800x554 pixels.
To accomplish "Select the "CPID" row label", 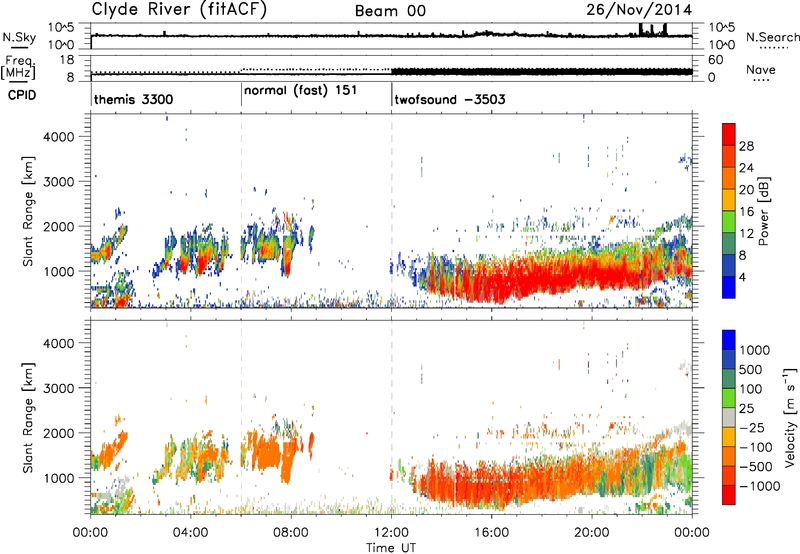I will point(21,95).
